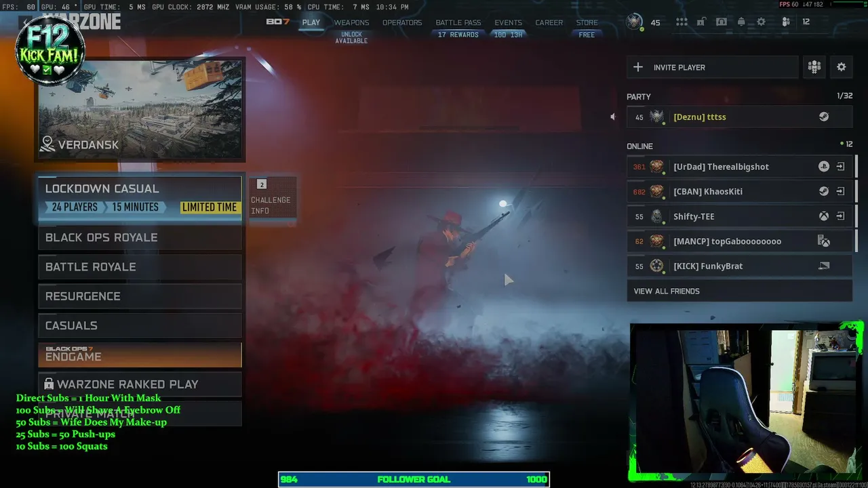Click the [CBAN] KhaosKiti name
868x488 pixels.
point(707,192)
